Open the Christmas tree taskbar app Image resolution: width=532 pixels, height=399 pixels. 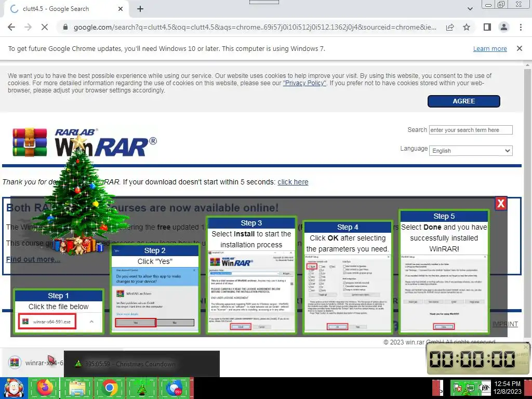tap(141, 388)
